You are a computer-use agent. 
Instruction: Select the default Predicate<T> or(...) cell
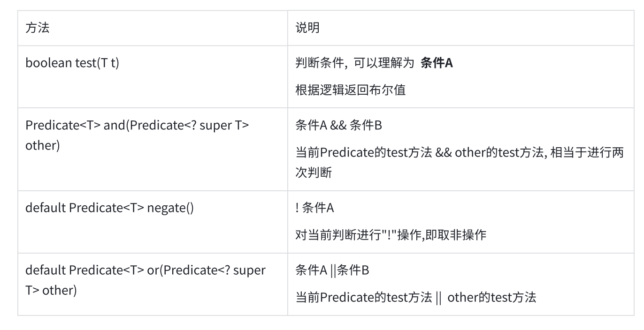153,284
